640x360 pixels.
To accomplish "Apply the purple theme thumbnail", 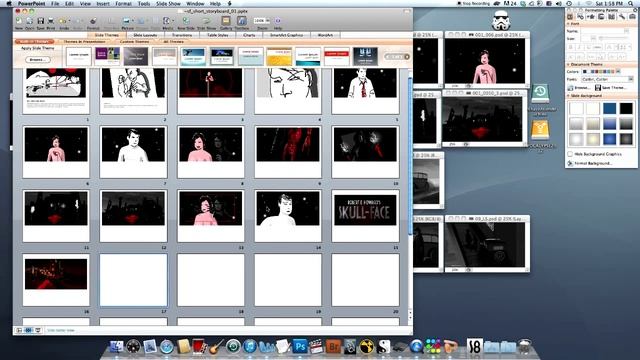I will click(x=107, y=56).
